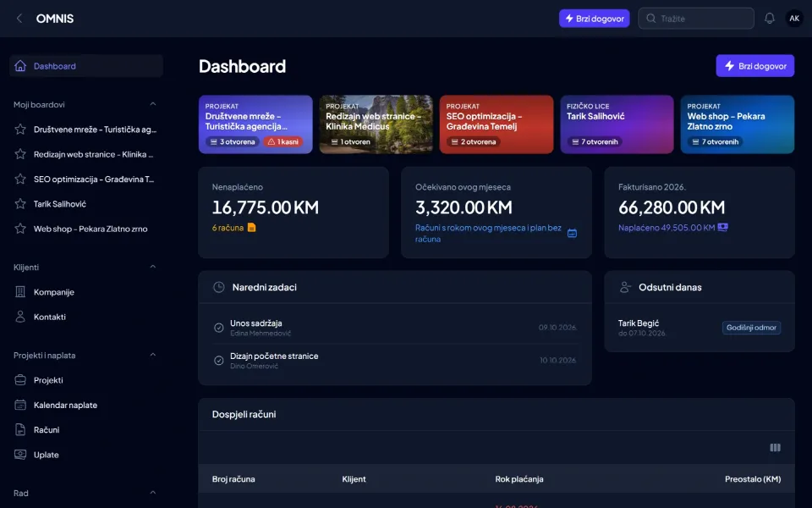This screenshot has width=812, height=508.
Task: Open the Tarik Salihović Fizičko lice card
Action: click(617, 124)
